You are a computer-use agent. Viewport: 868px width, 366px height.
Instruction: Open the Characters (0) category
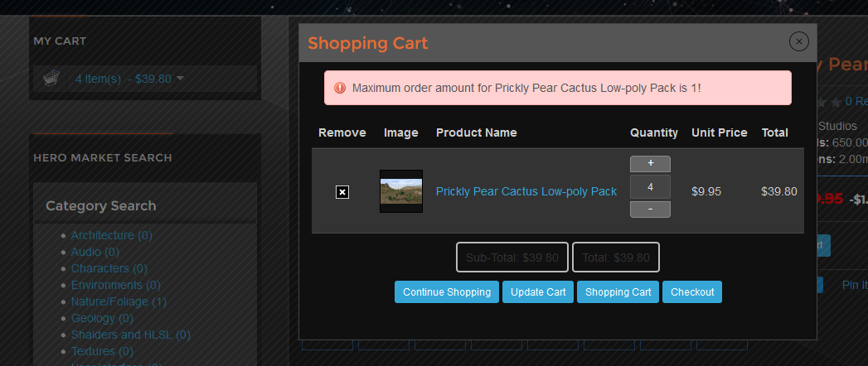109,268
